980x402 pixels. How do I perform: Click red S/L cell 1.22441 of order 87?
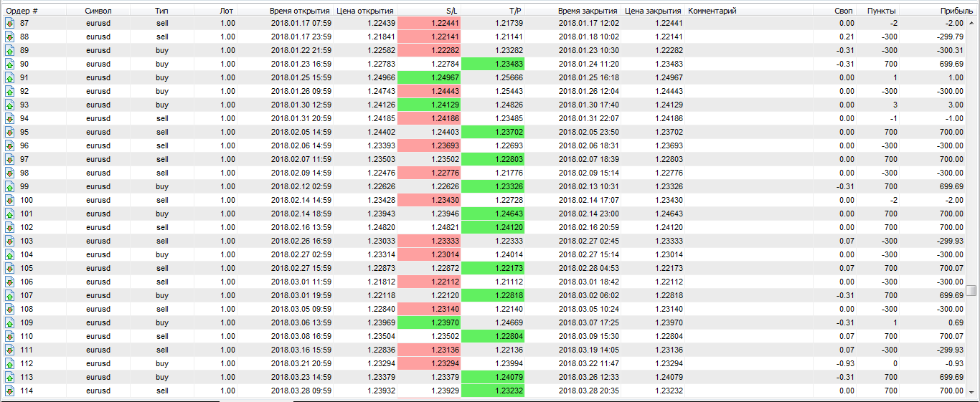click(x=428, y=24)
